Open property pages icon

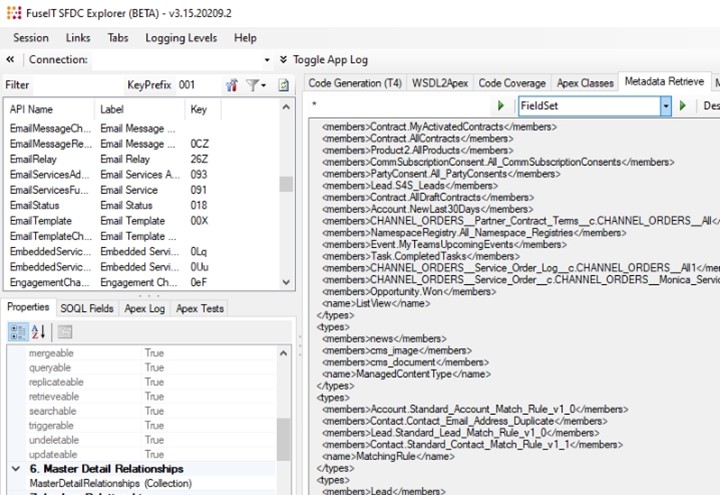tap(65, 332)
